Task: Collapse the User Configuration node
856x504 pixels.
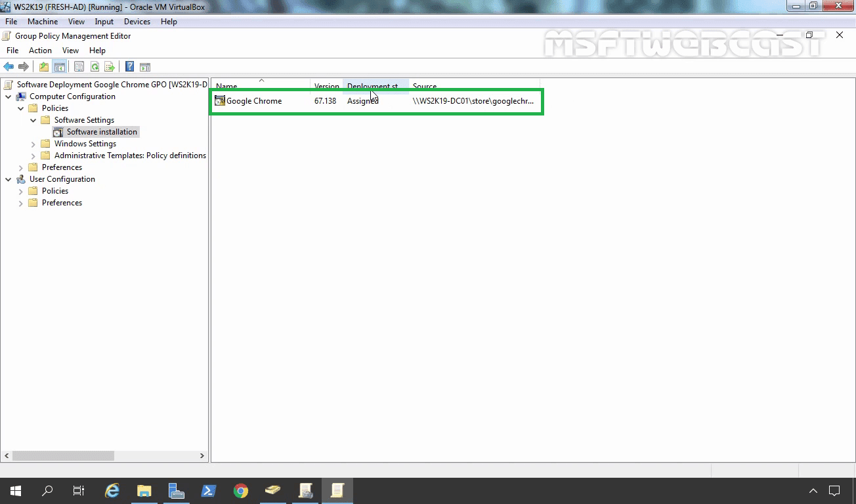Action: (x=9, y=179)
